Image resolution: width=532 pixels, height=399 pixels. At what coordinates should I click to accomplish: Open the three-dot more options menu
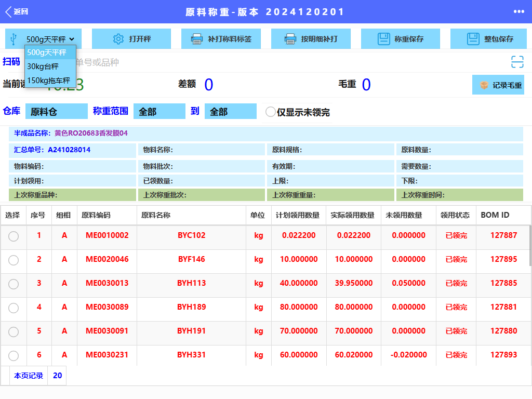(x=518, y=11)
